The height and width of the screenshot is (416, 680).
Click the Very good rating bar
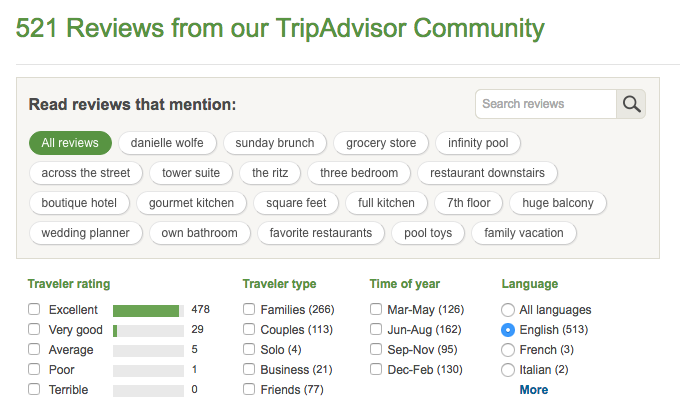pos(148,331)
